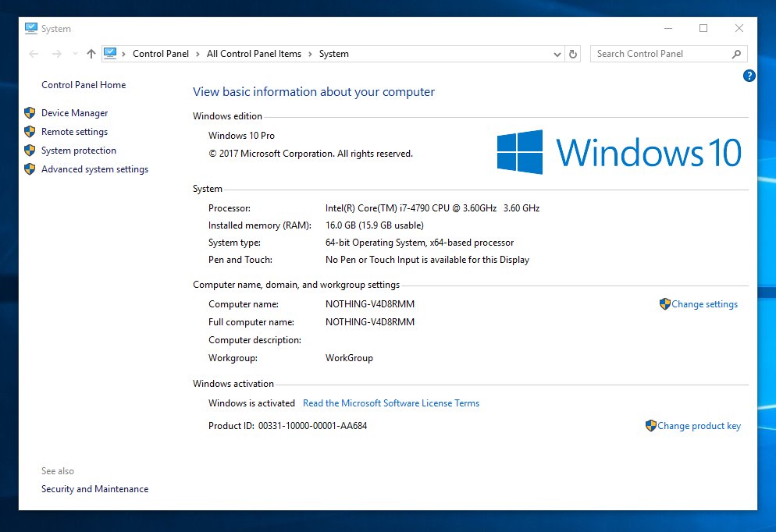Expand the chevron after Control Panel breadcrumb
776x532 pixels.
point(198,54)
